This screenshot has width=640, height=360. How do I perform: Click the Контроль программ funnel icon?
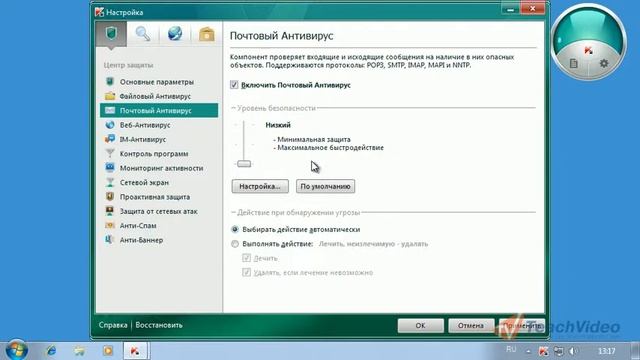click(x=110, y=153)
